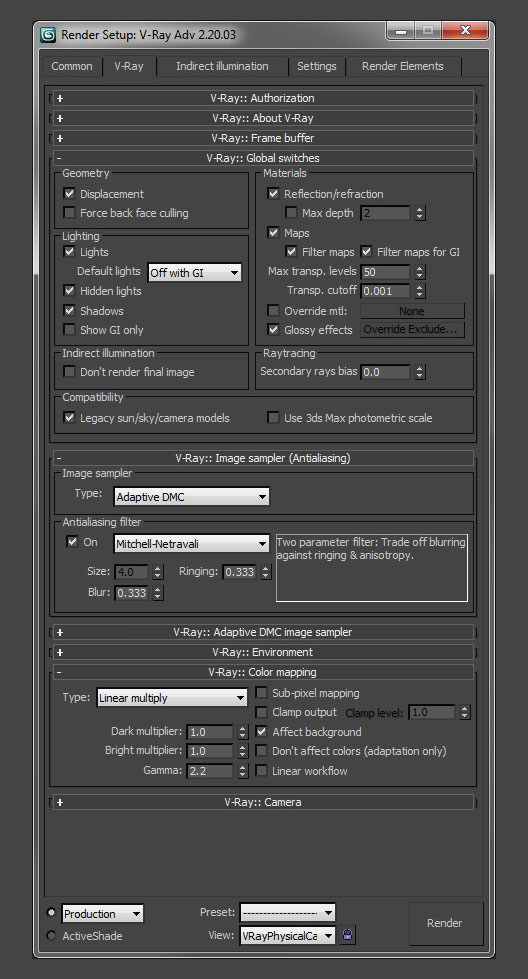Expand the Adaptive DMC image sampler rollout

[x=263, y=632]
